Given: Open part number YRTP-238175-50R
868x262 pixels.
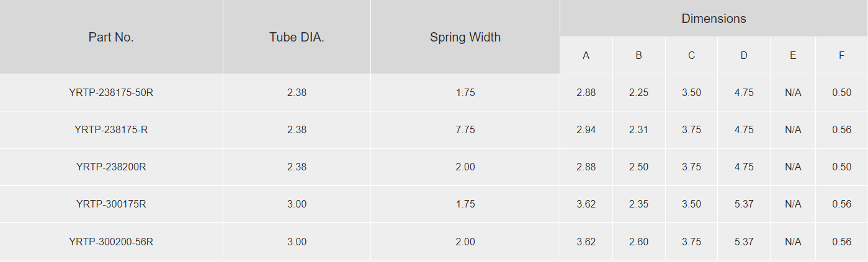Looking at the screenshot, I should point(111,93).
